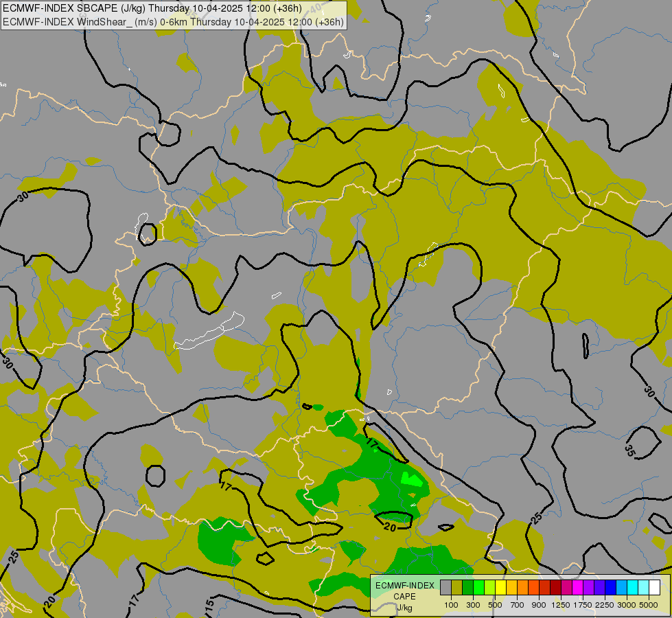Click the 'CAPE' label in the legend box

[x=404, y=597]
